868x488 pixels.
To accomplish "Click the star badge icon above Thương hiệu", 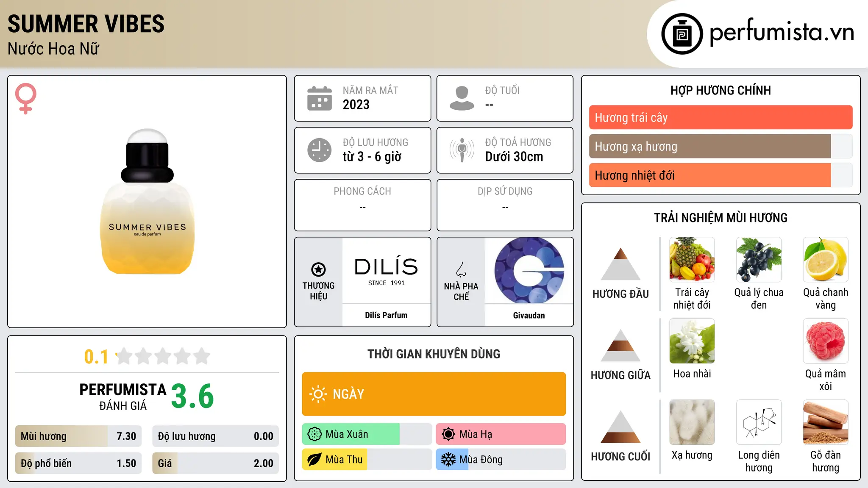I will (x=318, y=269).
